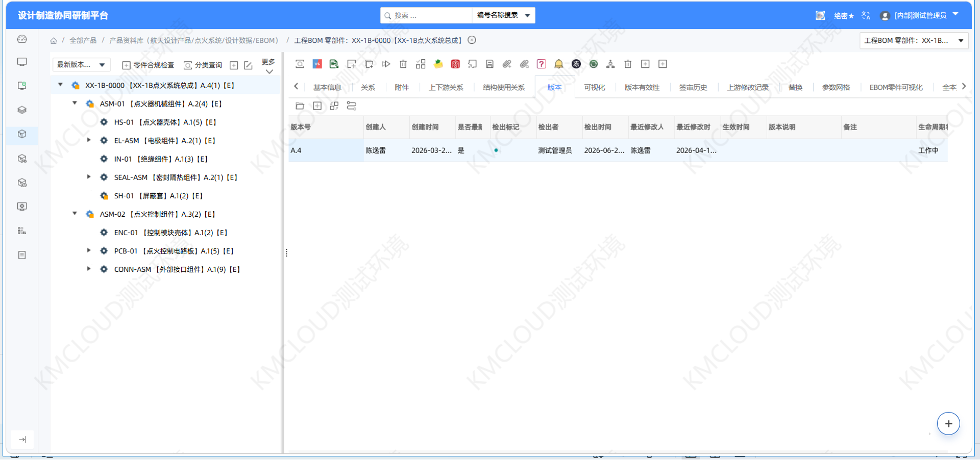Expand the PCB-01 tree node arrow
The height and width of the screenshot is (460, 980).
89,250
